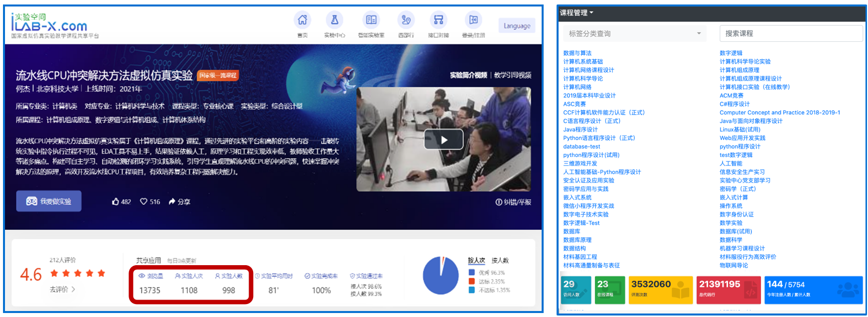Screen dimensions: 868x317
Task: Open the 计算机组成原理 course link
Action: (x=739, y=70)
